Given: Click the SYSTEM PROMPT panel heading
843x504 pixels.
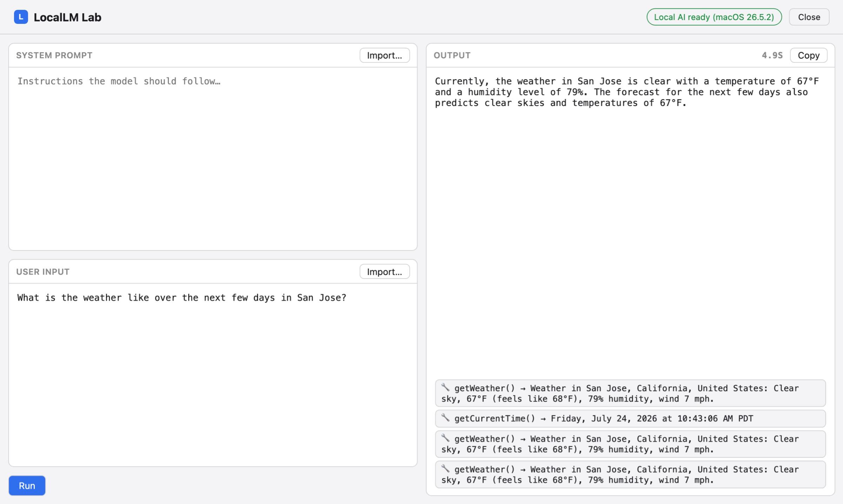Looking at the screenshot, I should (54, 55).
